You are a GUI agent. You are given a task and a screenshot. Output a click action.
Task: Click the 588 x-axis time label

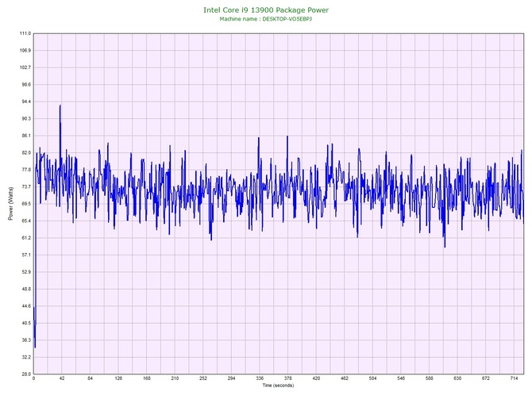coord(430,378)
